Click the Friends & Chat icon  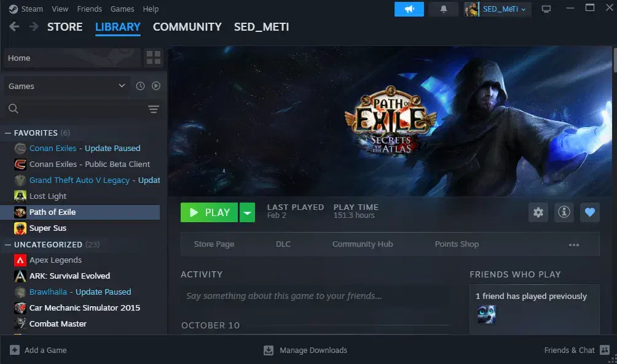coord(605,350)
